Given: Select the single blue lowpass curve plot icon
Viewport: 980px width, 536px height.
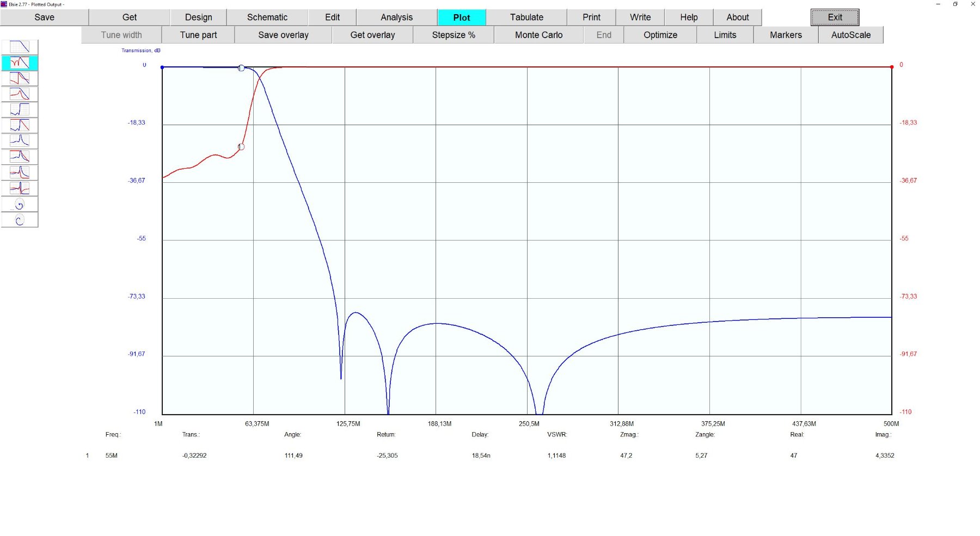Looking at the screenshot, I should pyautogui.click(x=20, y=47).
